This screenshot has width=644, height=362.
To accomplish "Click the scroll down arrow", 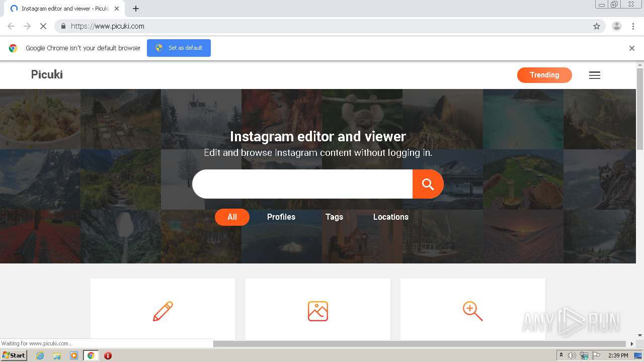I will coord(640,335).
